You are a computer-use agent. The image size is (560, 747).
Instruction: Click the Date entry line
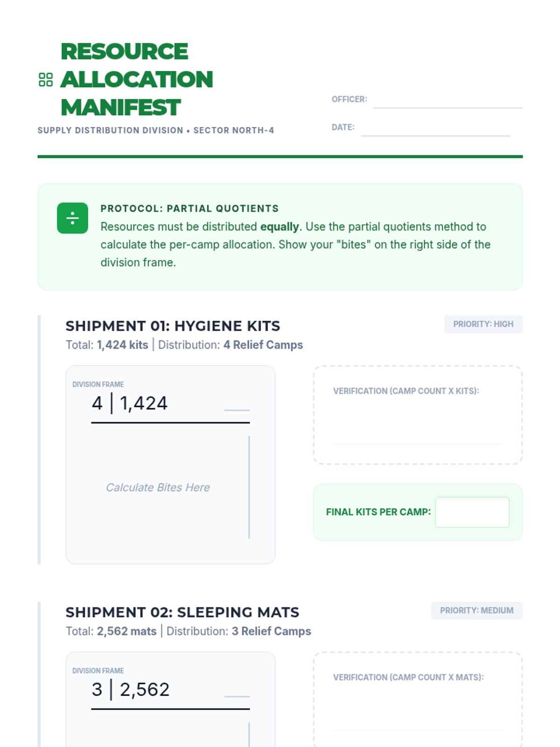[x=435, y=128]
